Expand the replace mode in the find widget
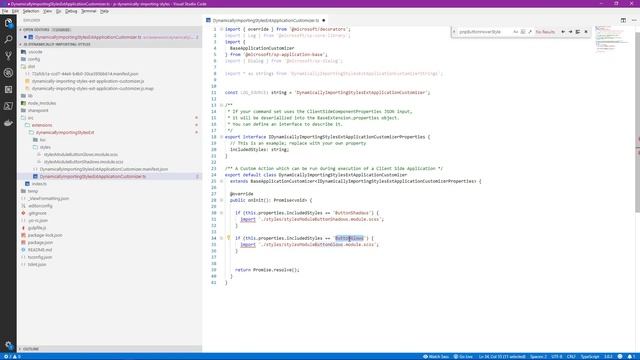640x360 pixels. 454,32
